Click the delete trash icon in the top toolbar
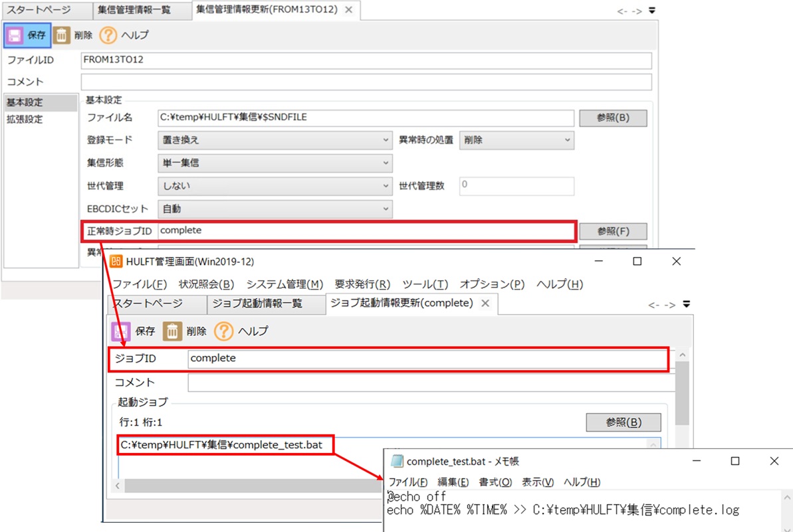The width and height of the screenshot is (793, 532). coord(61,35)
